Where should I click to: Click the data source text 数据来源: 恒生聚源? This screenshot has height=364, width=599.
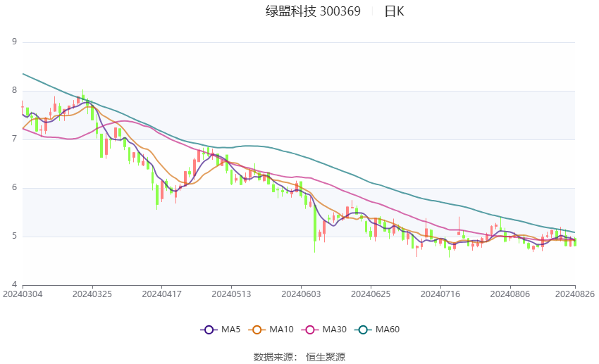pos(299,357)
